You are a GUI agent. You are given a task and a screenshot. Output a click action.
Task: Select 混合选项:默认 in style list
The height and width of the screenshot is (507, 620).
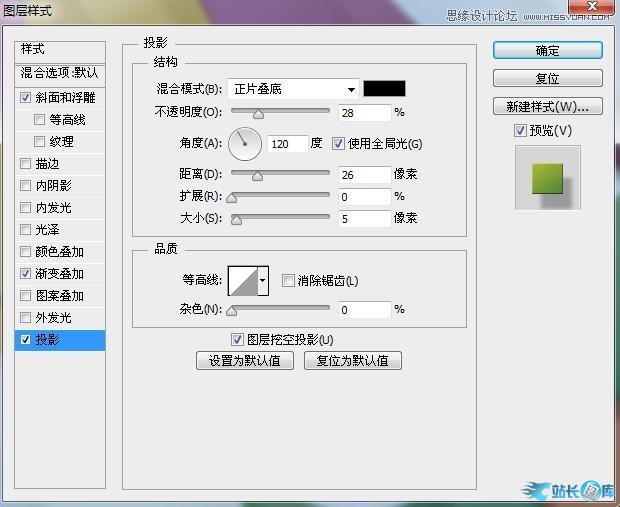point(60,73)
